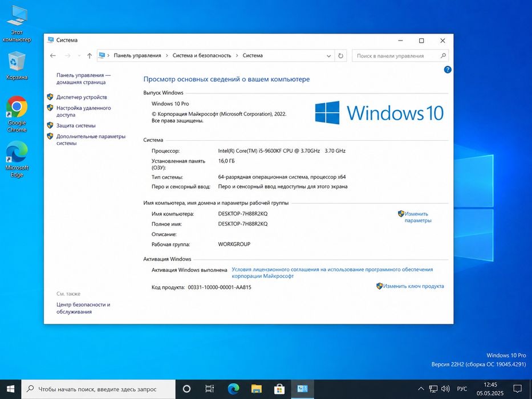Click the Windows 10 logo image
Screen dimensions: 532x399
click(379, 113)
